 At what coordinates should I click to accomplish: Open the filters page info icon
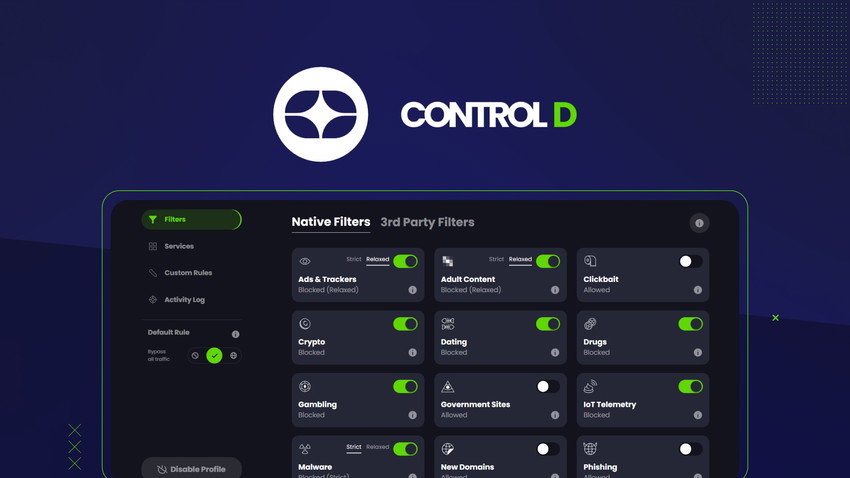(699, 223)
